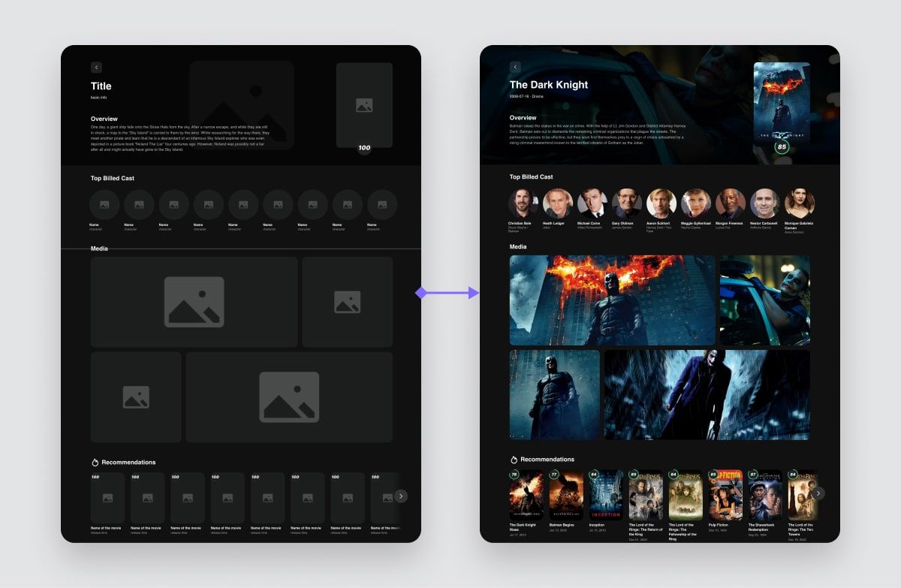Click Heath Ledger's cast photo
The image size is (901, 588).
(x=558, y=201)
